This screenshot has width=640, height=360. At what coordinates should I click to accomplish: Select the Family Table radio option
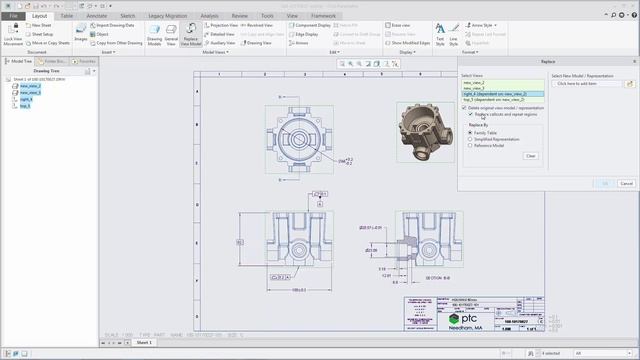tap(470, 133)
